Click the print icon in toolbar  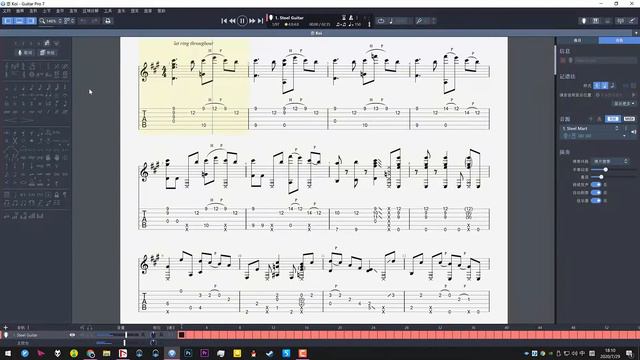[x=108, y=21]
